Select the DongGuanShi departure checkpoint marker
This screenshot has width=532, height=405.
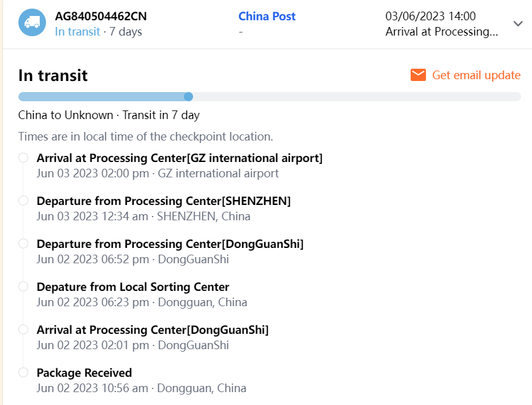pos(23,244)
